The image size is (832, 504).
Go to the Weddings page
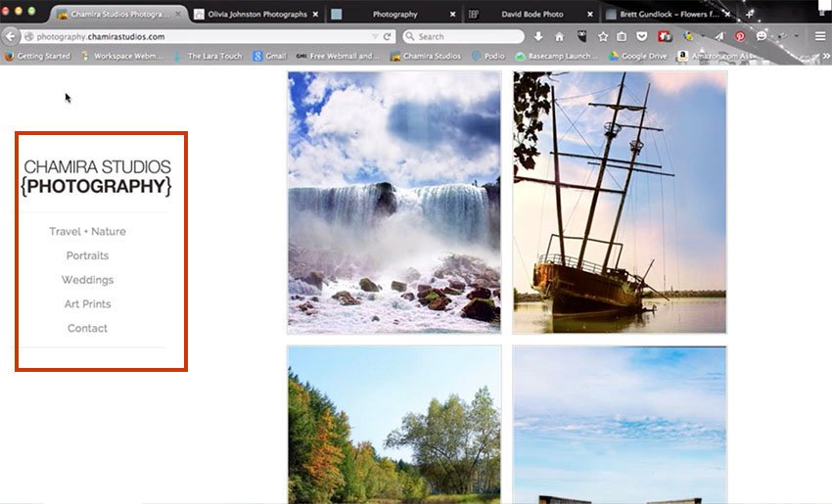87,280
